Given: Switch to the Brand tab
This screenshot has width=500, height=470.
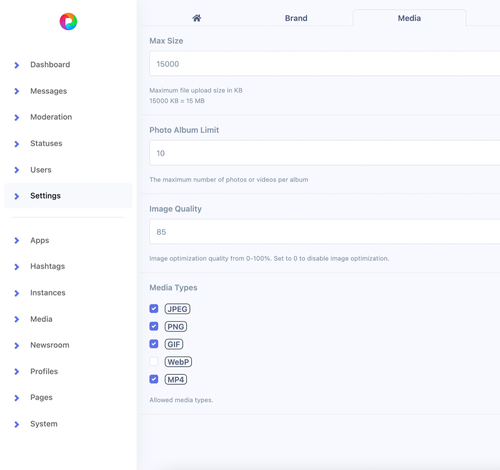Looking at the screenshot, I should coord(296,18).
